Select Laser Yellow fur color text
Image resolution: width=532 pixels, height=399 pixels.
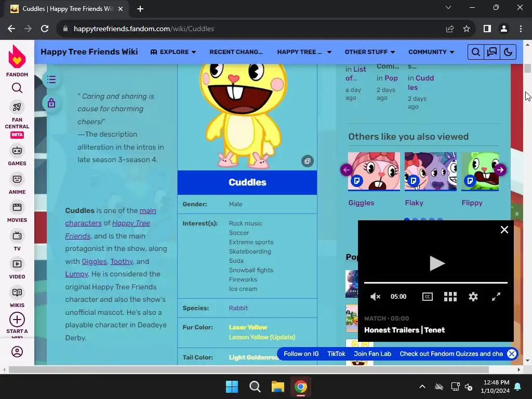(248, 327)
